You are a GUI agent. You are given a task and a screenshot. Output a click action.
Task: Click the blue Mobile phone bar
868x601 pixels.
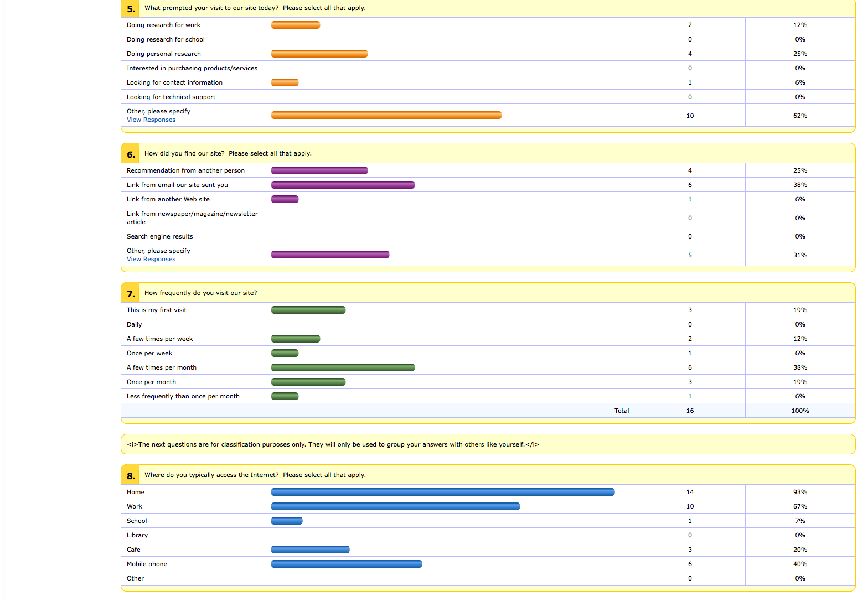347,564
